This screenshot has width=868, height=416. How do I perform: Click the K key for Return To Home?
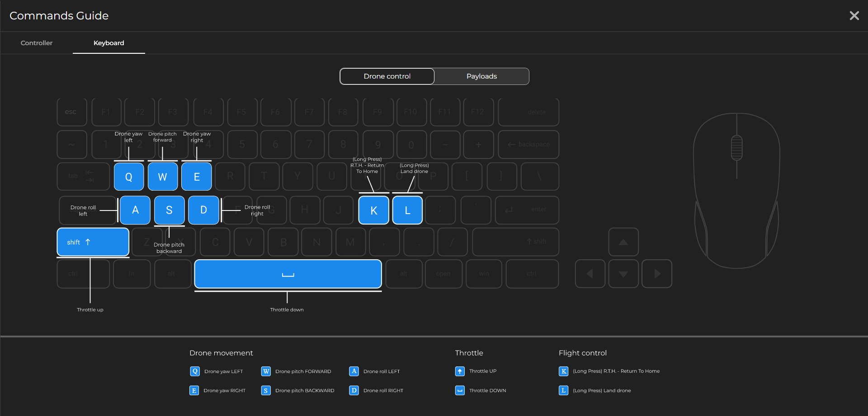[x=373, y=210]
